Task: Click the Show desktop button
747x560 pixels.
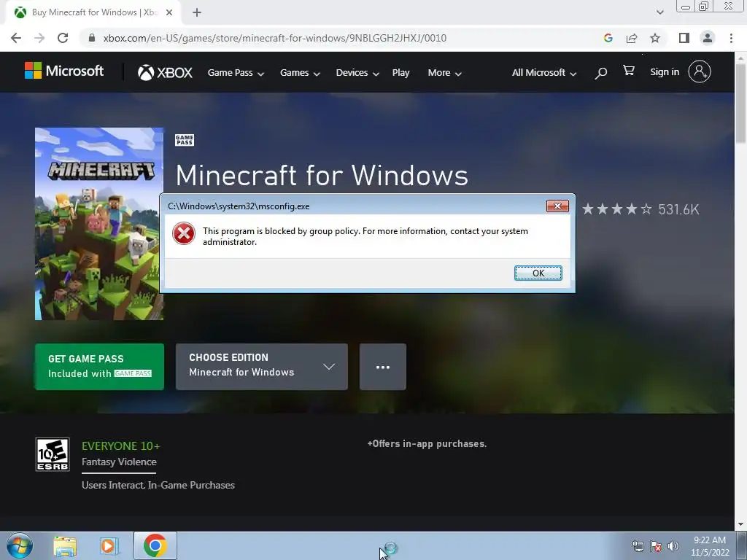Action: pyautogui.click(x=742, y=545)
